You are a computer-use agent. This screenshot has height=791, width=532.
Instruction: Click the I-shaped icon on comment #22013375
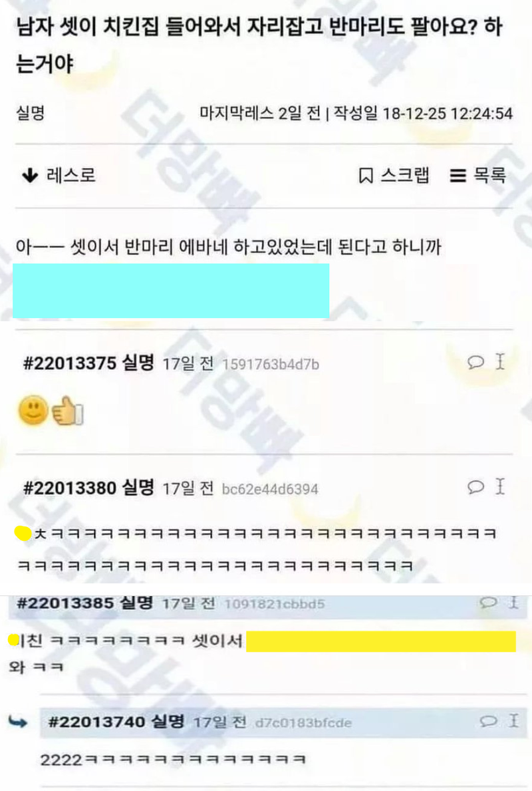[x=500, y=361]
